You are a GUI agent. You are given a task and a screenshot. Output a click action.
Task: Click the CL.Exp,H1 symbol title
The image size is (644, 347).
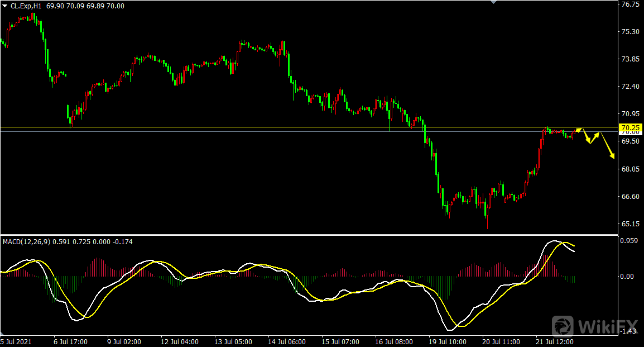[28, 6]
